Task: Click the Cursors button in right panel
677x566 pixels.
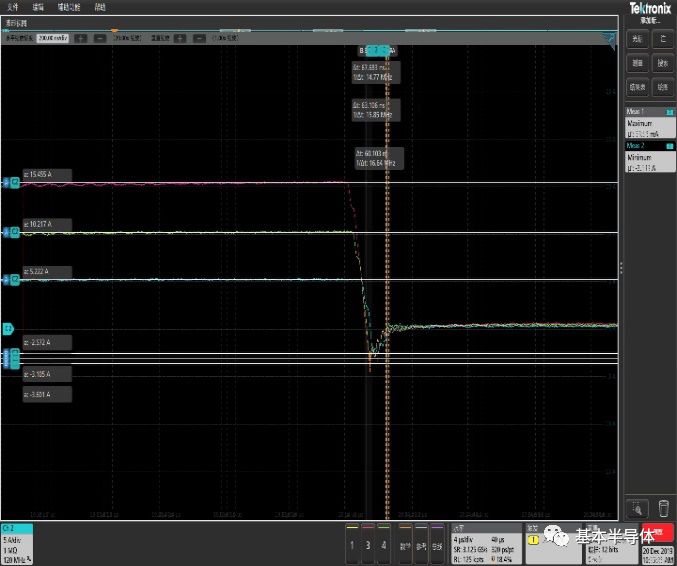Action: (637, 38)
